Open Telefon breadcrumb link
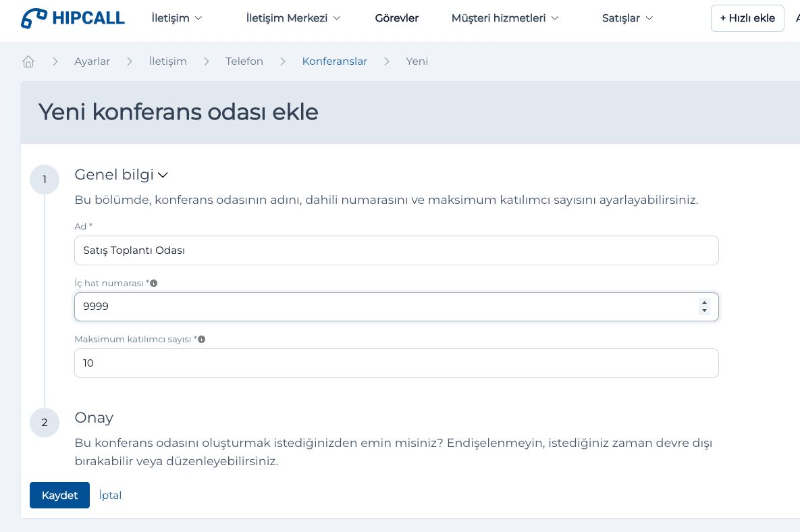Image resolution: width=800 pixels, height=532 pixels. pyautogui.click(x=244, y=61)
